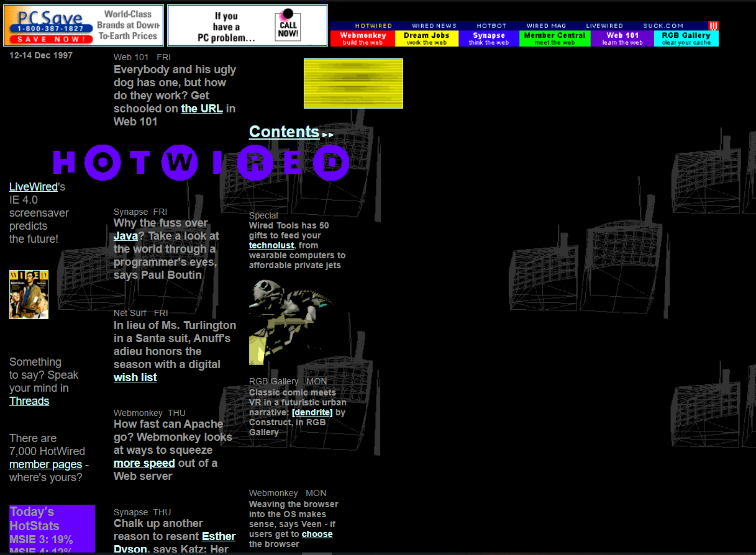Click the 'Webmonkey MON' section label
Image resolution: width=756 pixels, height=555 pixels.
(x=288, y=493)
